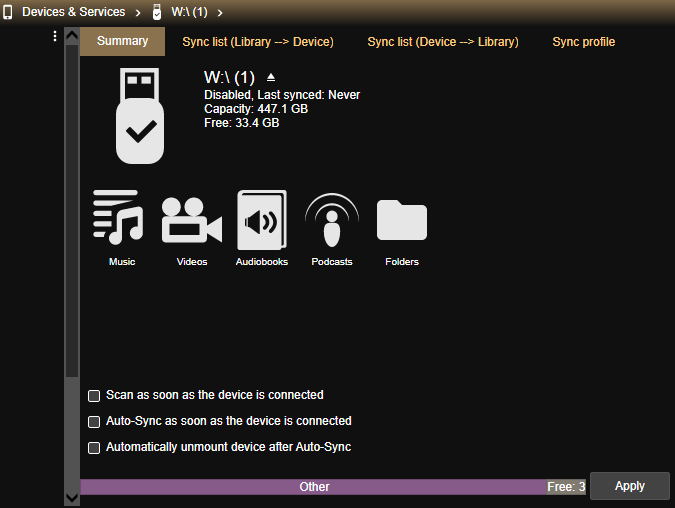Toggle automatically unmount device after Auto-Sync
The image size is (675, 508).
[95, 448]
